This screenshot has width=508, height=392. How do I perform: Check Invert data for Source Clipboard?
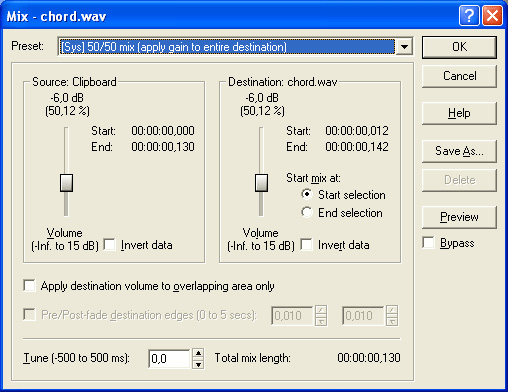pyautogui.click(x=109, y=244)
